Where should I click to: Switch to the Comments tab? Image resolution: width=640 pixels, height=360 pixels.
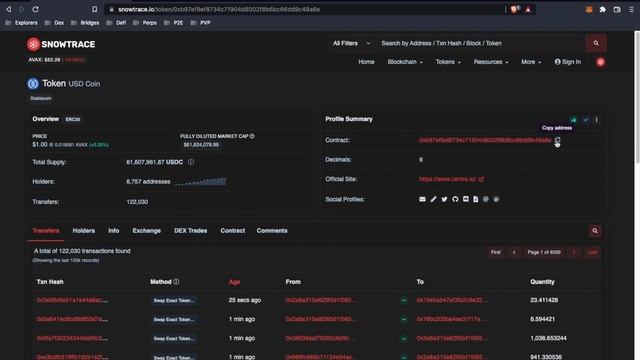coord(272,231)
